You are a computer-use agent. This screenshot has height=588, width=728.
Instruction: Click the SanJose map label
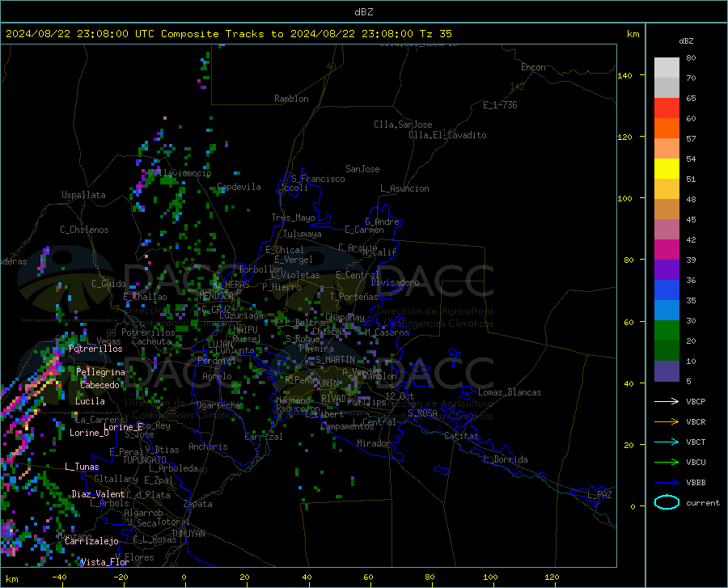pyautogui.click(x=362, y=169)
